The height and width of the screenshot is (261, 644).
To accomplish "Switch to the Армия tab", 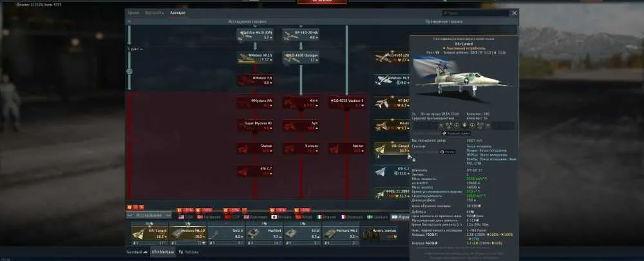I will (x=133, y=13).
